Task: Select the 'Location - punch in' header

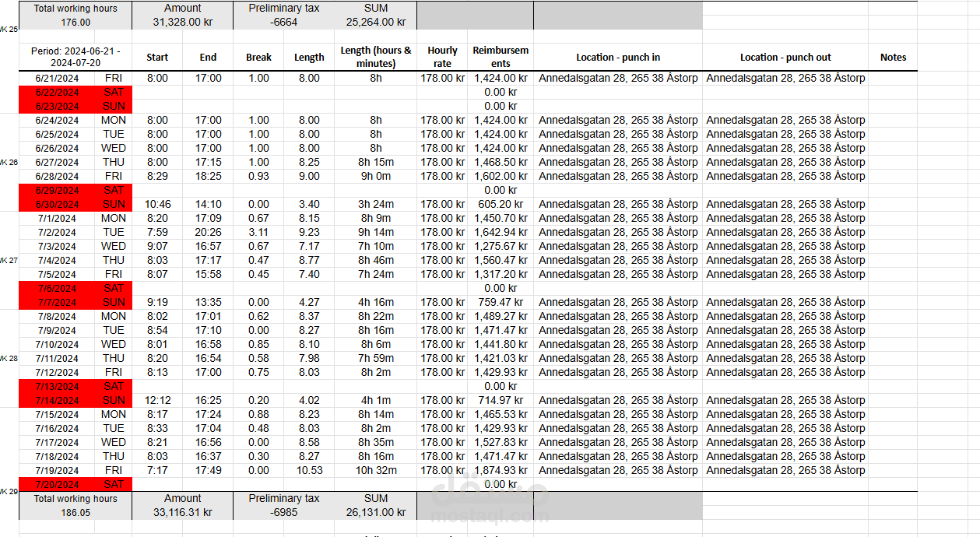Action: pos(618,57)
